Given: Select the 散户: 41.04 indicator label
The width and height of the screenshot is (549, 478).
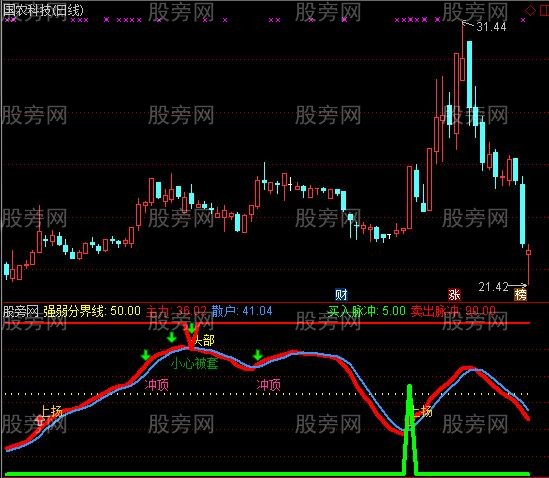Looking at the screenshot, I should (242, 311).
